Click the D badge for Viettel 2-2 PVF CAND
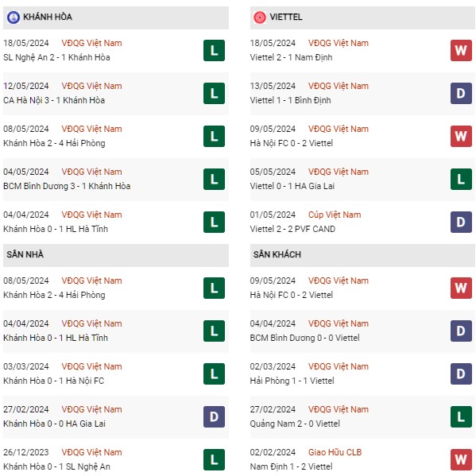The image size is (476, 476). (x=461, y=222)
